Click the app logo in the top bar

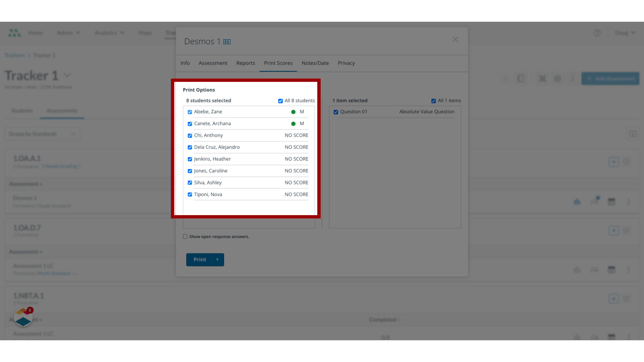point(14,33)
